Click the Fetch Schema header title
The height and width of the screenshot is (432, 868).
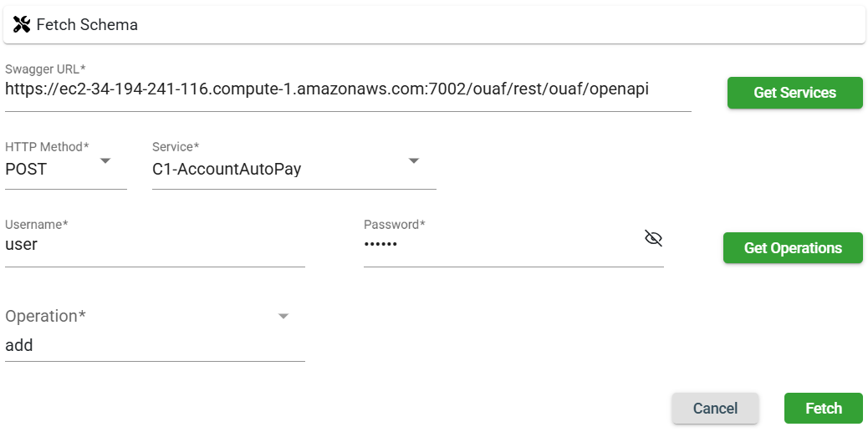[x=87, y=25]
